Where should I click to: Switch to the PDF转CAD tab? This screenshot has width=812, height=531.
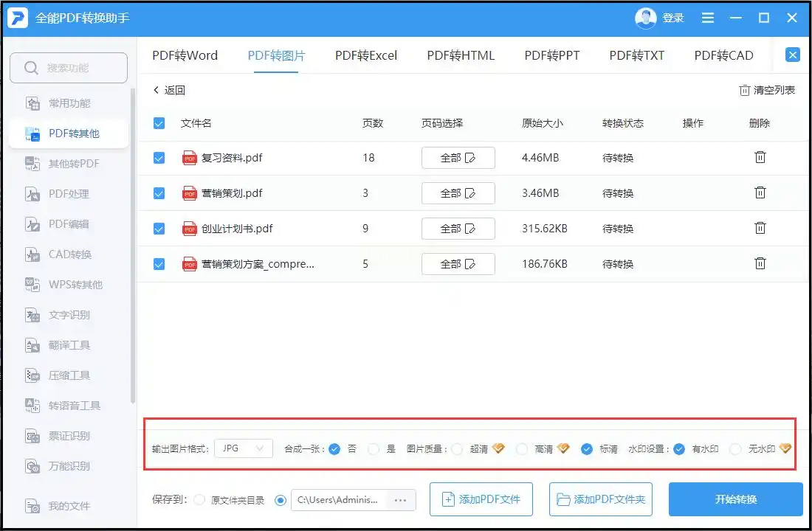coord(723,55)
